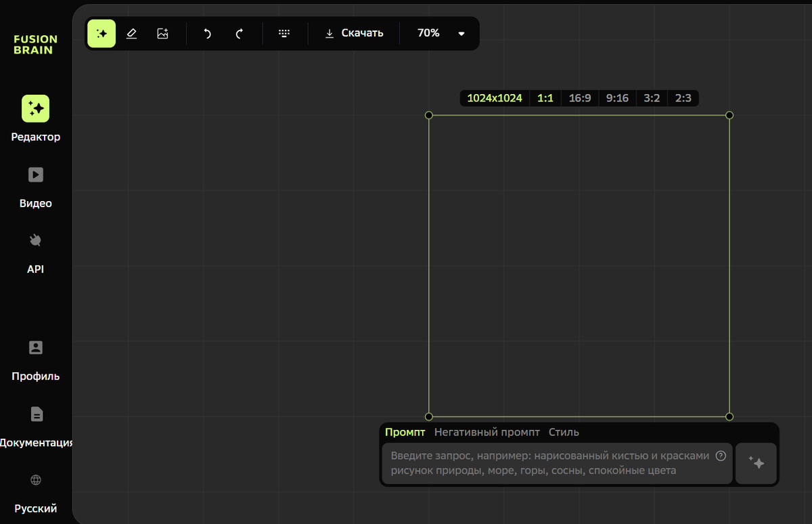Click the Fusion Brain logo
Screen dimensions: 812x524
[x=36, y=45]
